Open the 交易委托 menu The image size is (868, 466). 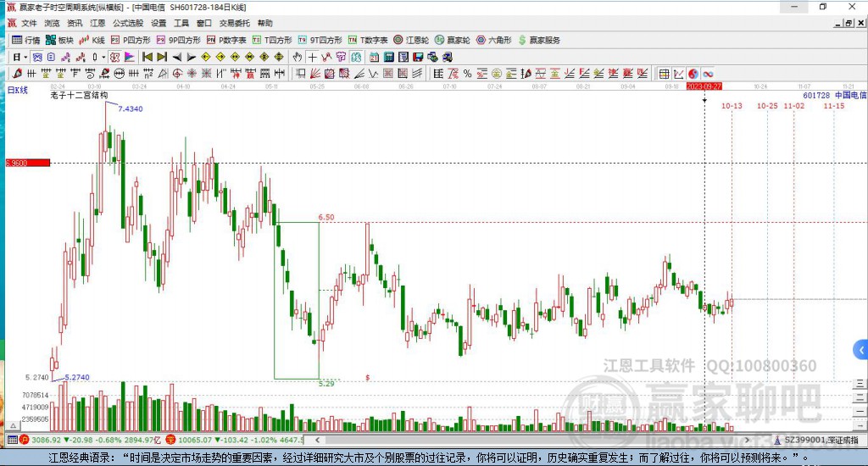(235, 23)
